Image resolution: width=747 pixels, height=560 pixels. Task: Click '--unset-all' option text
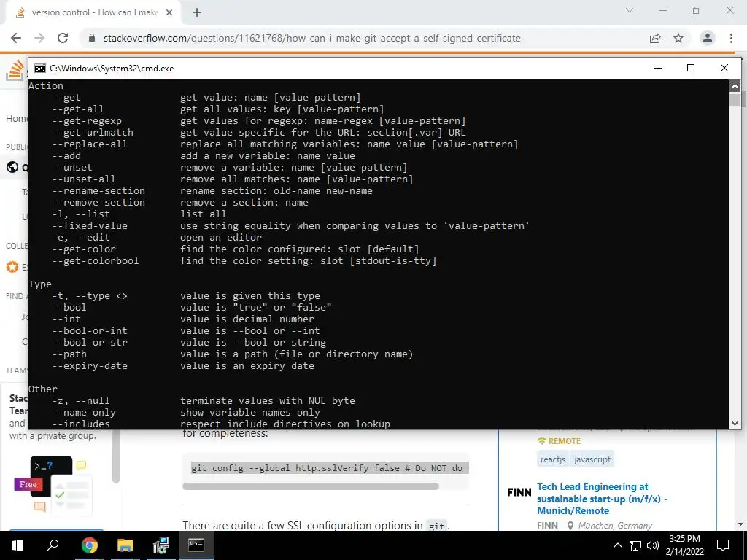(84, 179)
